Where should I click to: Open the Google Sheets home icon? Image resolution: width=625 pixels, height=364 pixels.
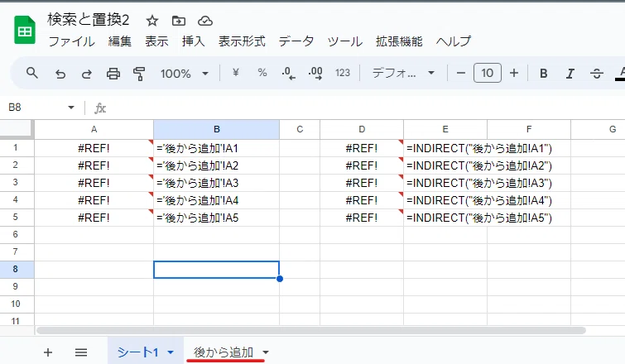pos(25,30)
